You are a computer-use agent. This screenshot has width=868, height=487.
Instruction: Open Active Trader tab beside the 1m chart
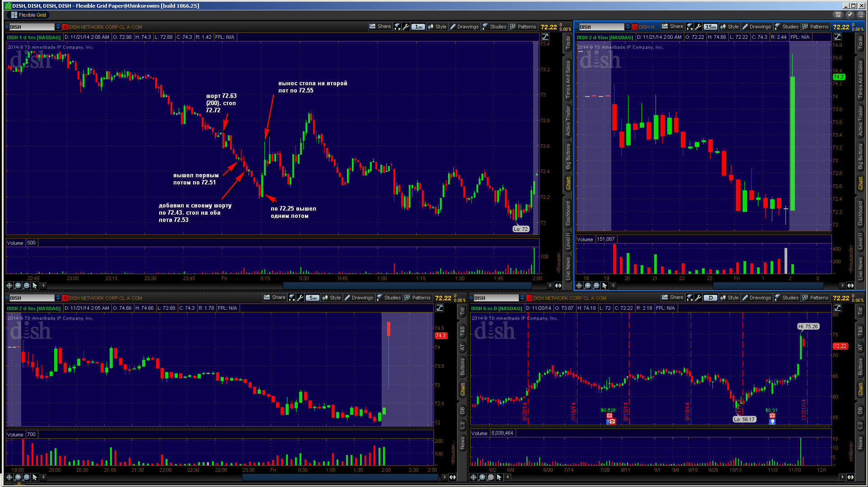pos(568,121)
